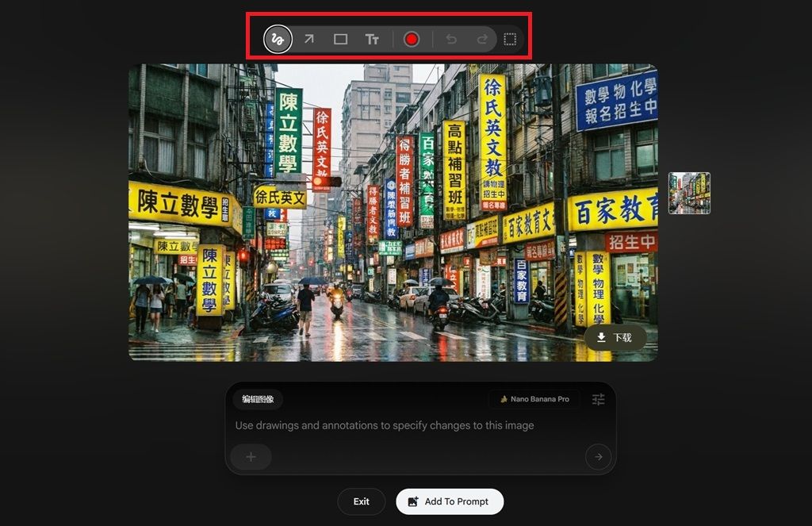
Task: Undo the last annotation
Action: click(x=451, y=40)
